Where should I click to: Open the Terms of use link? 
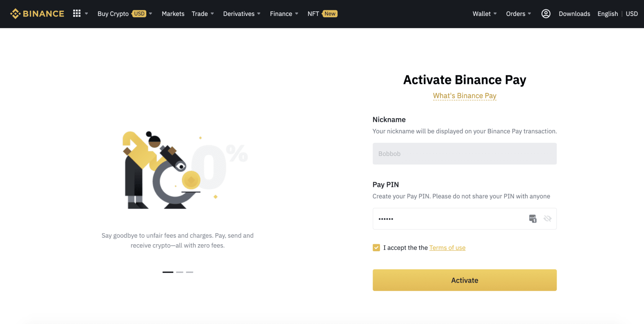pyautogui.click(x=447, y=248)
